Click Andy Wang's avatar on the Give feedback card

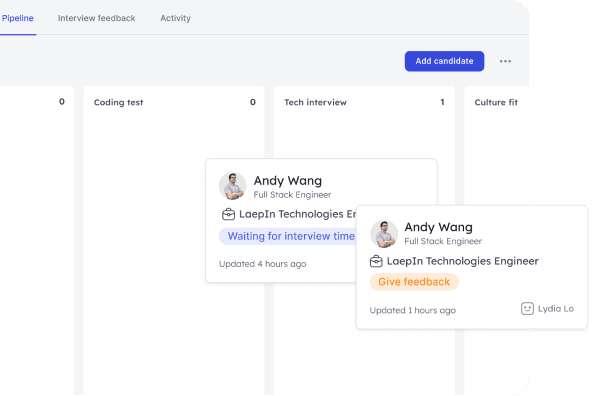pyautogui.click(x=384, y=234)
